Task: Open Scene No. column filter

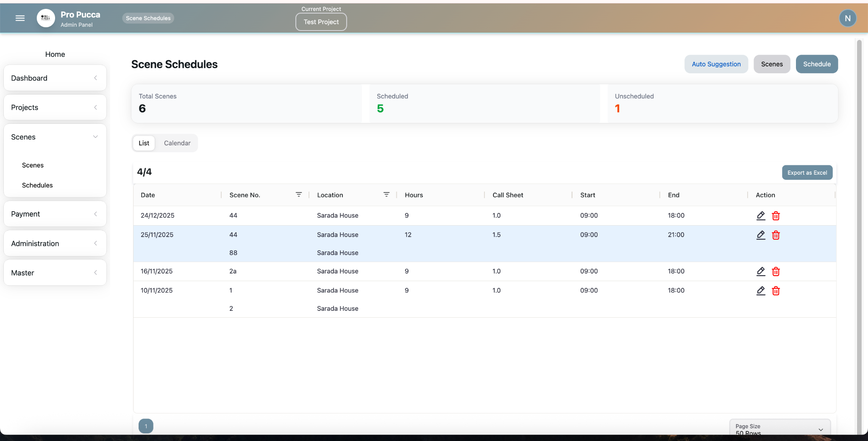Action: tap(299, 195)
